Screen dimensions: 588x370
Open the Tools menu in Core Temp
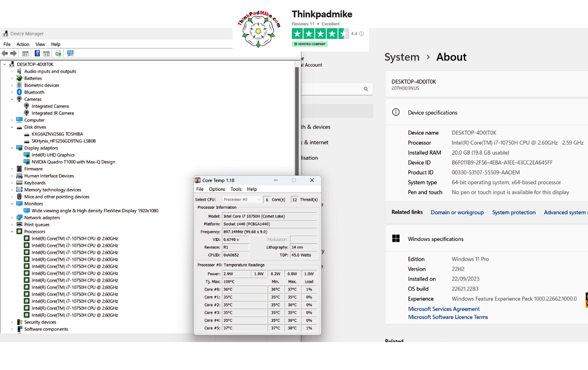pyautogui.click(x=236, y=189)
